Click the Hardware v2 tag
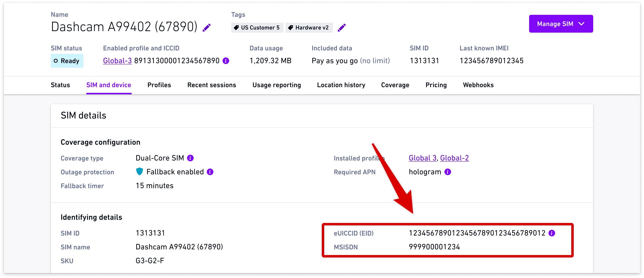 (x=309, y=28)
